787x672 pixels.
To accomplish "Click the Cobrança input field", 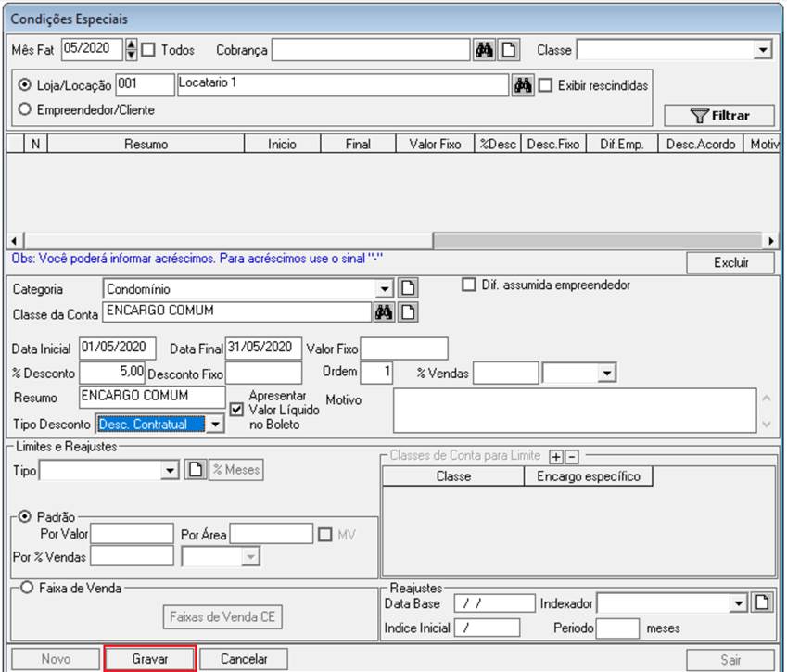I will (x=371, y=50).
